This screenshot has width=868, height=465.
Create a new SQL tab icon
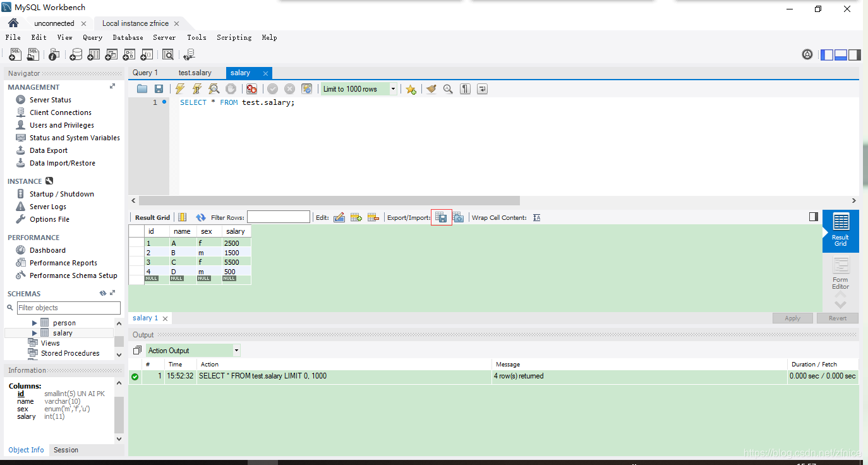pyautogui.click(x=15, y=54)
